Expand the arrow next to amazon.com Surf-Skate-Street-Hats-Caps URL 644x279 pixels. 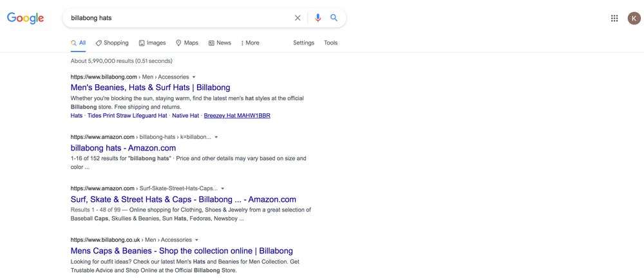click(223, 189)
